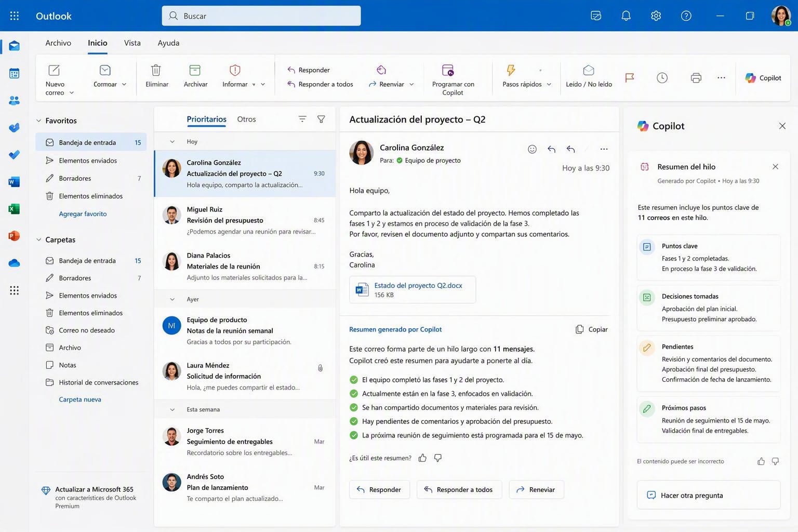Click Reenviar button below the email
This screenshot has width=798, height=532.
coord(536,489)
